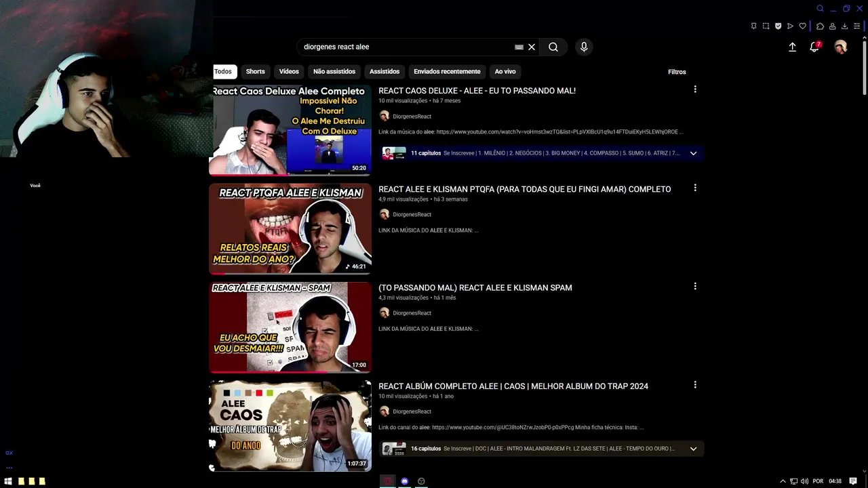868x488 pixels.
Task: Show hidden tray icons chevron
Action: pos(783,481)
